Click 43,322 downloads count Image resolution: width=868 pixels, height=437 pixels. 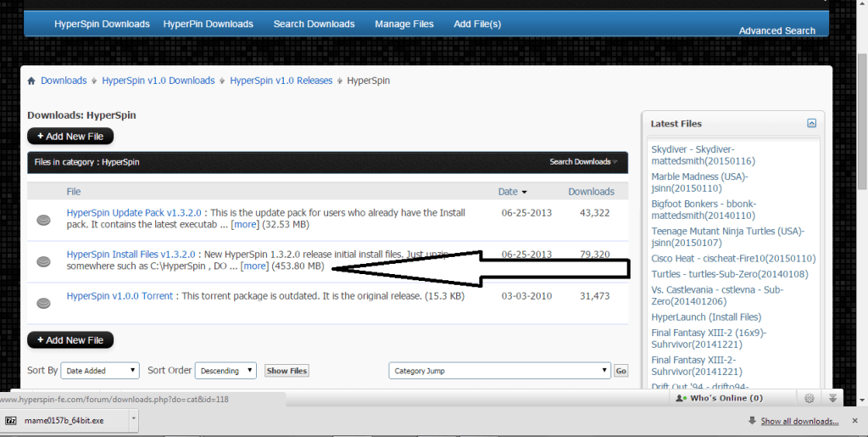coord(594,213)
